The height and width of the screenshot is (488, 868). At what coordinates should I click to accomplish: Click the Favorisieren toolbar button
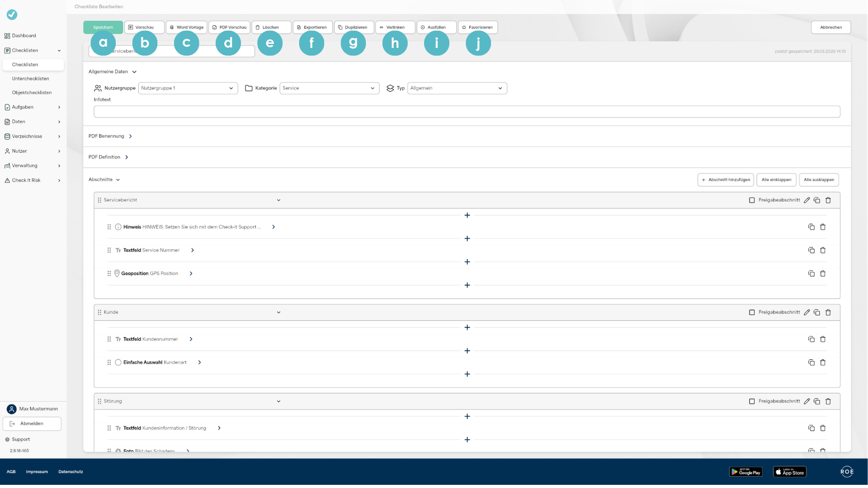pos(478,27)
